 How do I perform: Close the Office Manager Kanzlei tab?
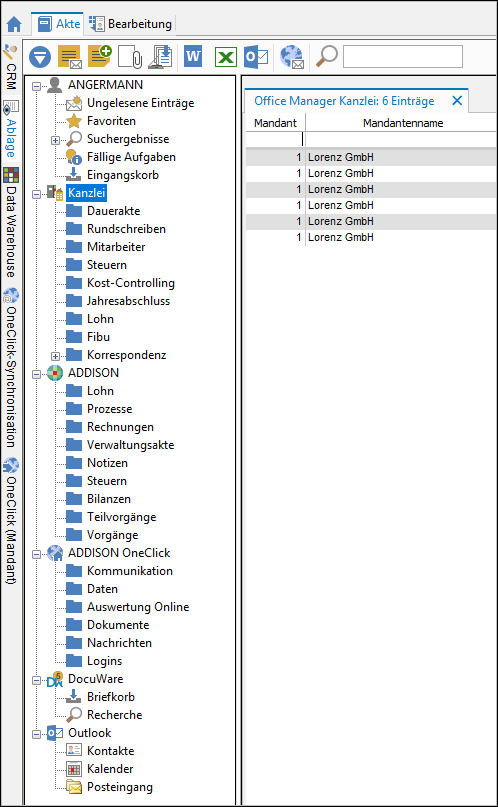point(457,101)
